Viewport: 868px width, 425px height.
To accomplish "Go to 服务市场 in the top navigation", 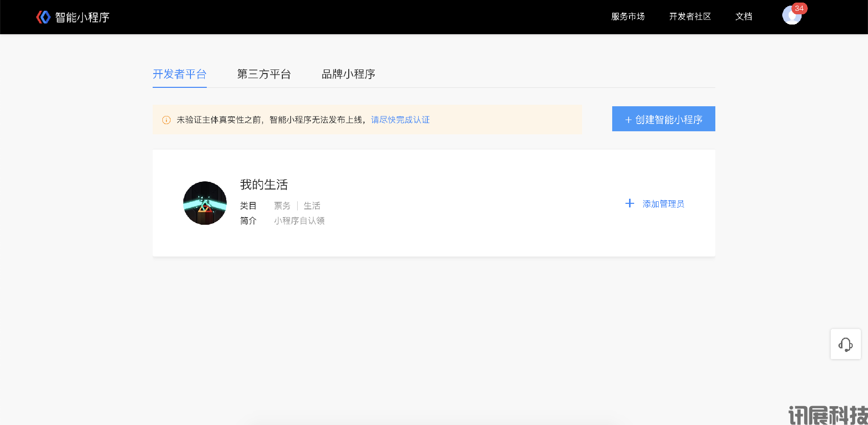I will 628,16.
